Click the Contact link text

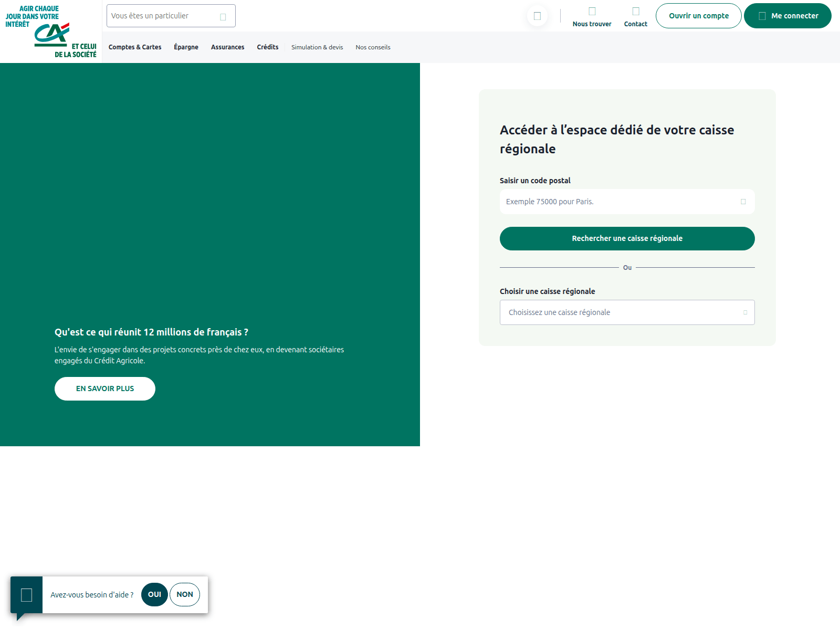point(636,24)
